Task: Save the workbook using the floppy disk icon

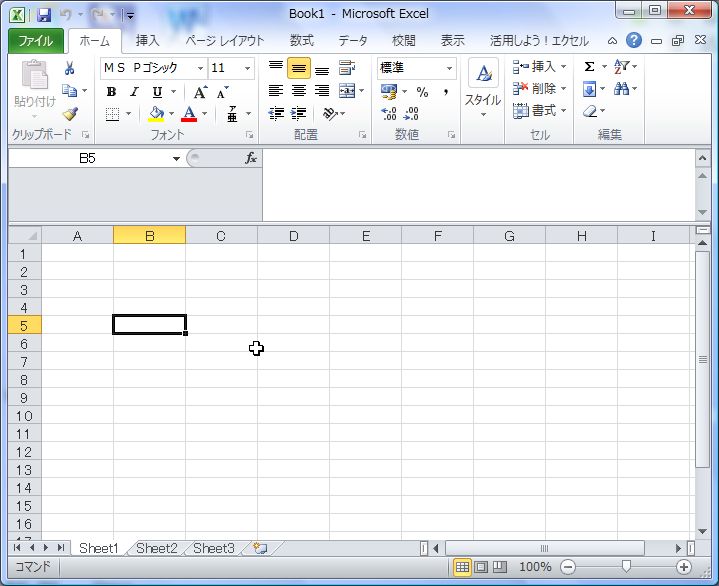Action: pyautogui.click(x=44, y=15)
